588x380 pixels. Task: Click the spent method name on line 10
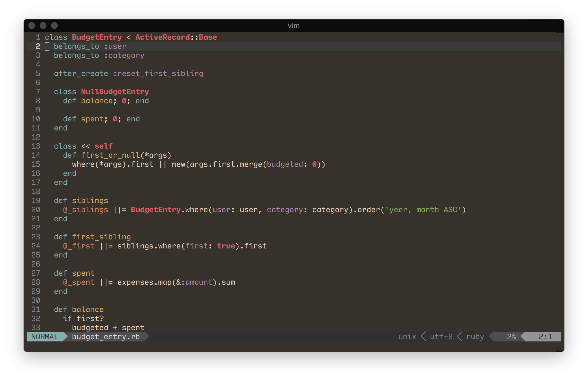coord(92,119)
